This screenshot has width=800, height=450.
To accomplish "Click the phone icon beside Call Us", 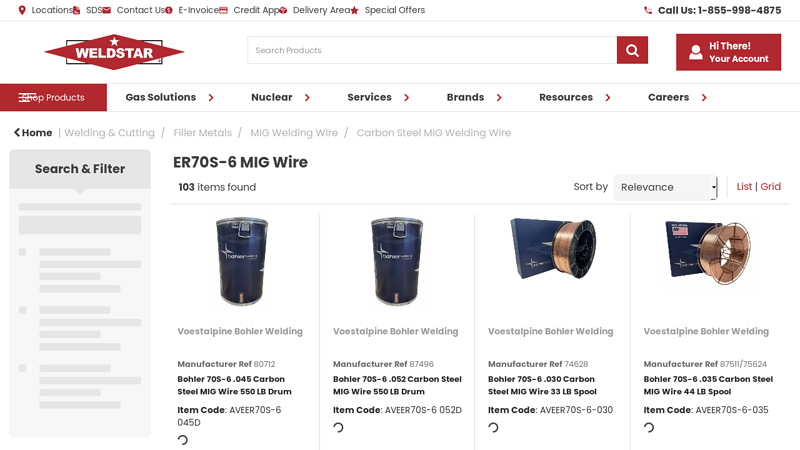I will [x=648, y=10].
